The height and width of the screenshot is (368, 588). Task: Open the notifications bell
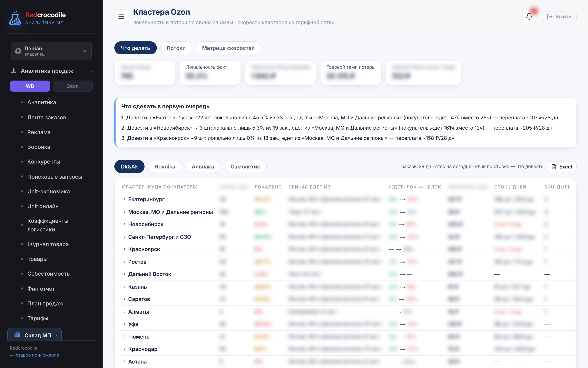pos(529,16)
